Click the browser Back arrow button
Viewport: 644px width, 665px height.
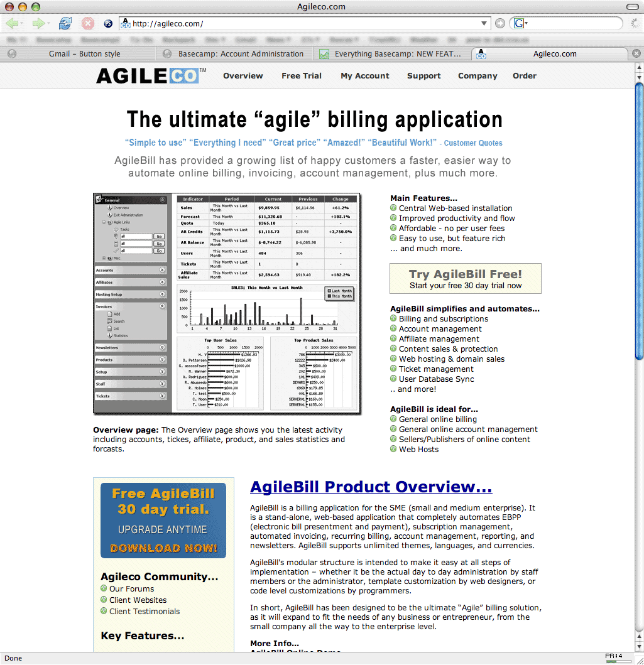click(x=13, y=23)
